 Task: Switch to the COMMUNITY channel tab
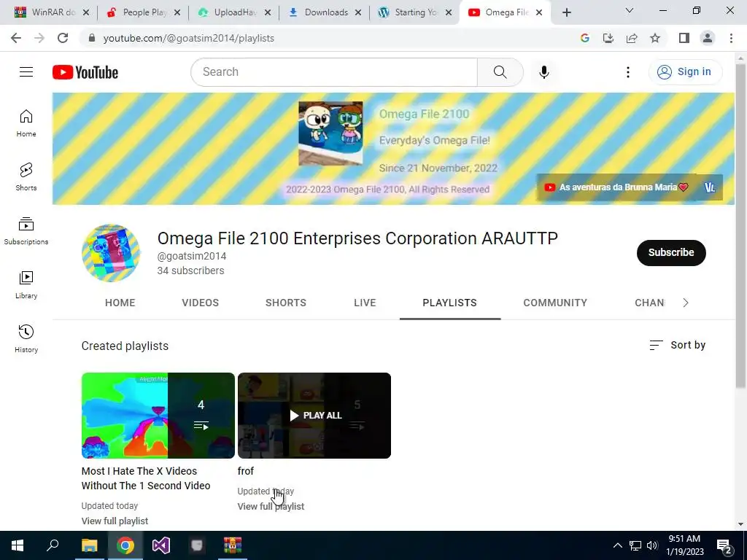[x=555, y=303]
